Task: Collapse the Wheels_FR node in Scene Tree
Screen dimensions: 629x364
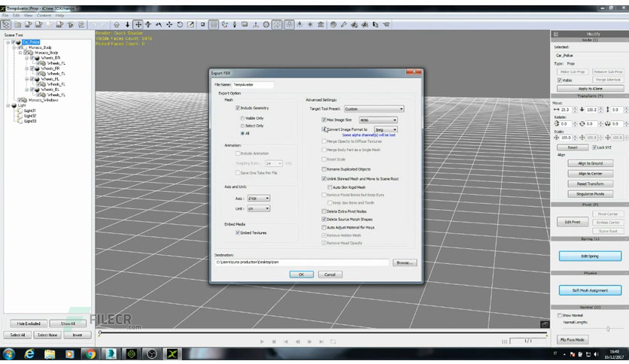Action: click(x=27, y=68)
